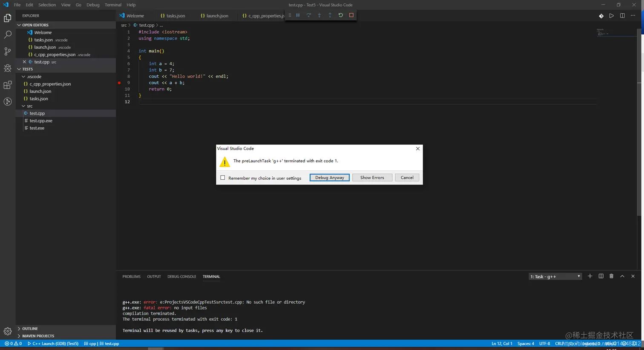The width and height of the screenshot is (644, 350).
Task: Click src in the editor breadcrumb
Action: pos(124,25)
